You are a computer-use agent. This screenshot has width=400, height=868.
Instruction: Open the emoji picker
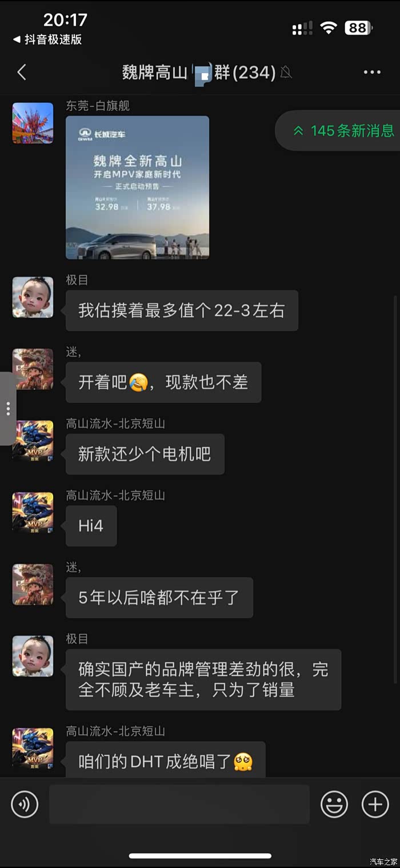pos(334,805)
